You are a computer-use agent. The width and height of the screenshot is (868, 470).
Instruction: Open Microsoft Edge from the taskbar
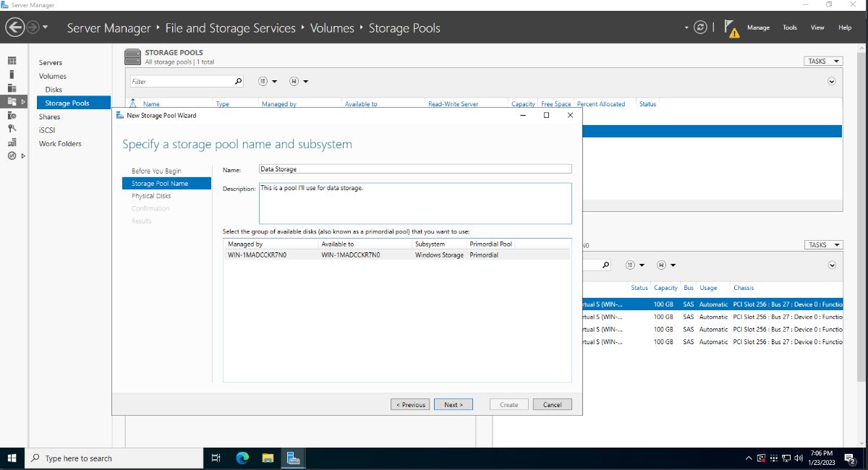coord(242,458)
